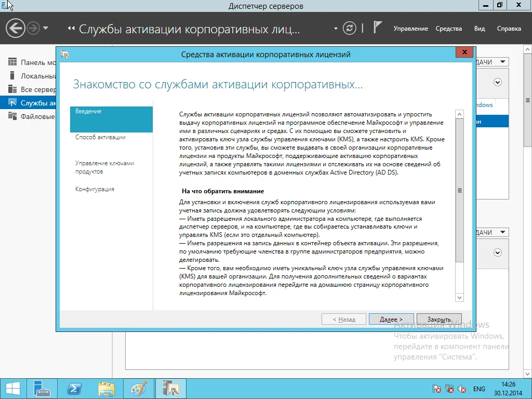
Task: Restore down the Server Manager window
Action: click(x=500, y=5)
